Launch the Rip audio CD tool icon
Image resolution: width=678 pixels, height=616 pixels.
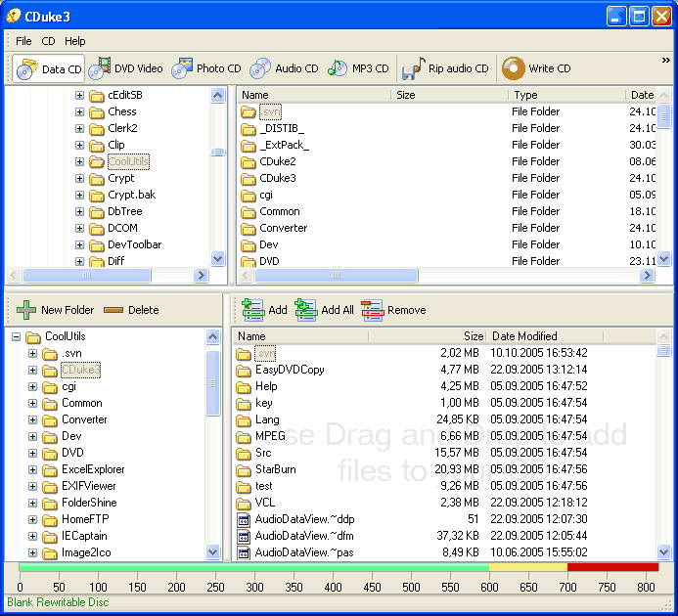(414, 68)
